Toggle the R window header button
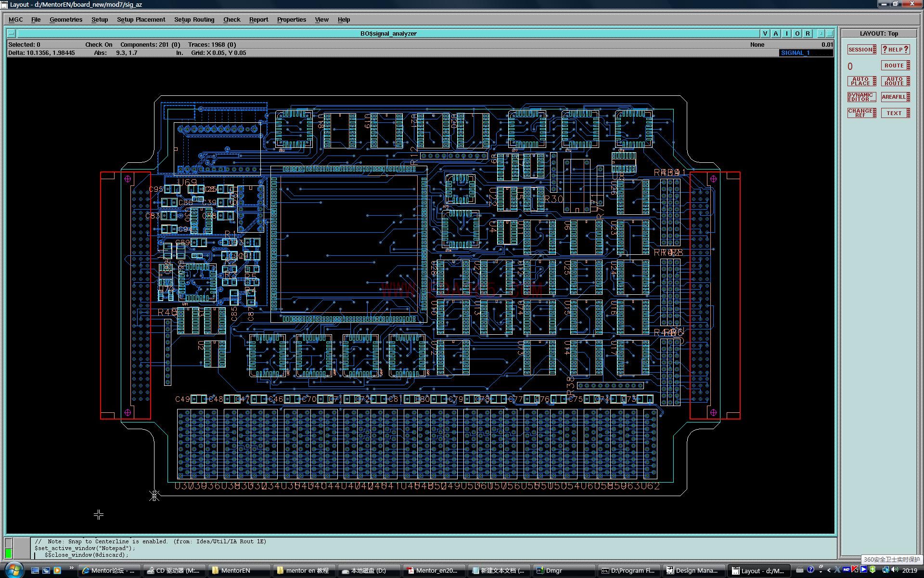The width and height of the screenshot is (924, 578). tap(808, 33)
